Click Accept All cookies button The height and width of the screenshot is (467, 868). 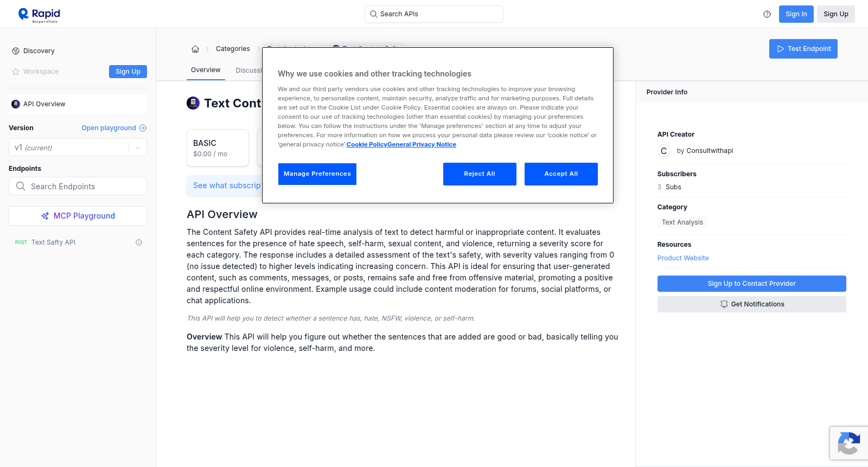[561, 174]
